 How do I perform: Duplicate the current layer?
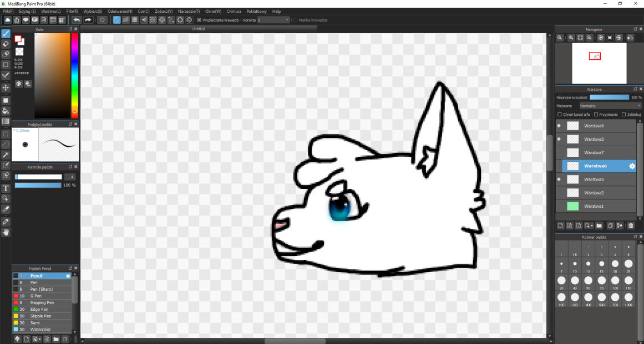(x=610, y=225)
